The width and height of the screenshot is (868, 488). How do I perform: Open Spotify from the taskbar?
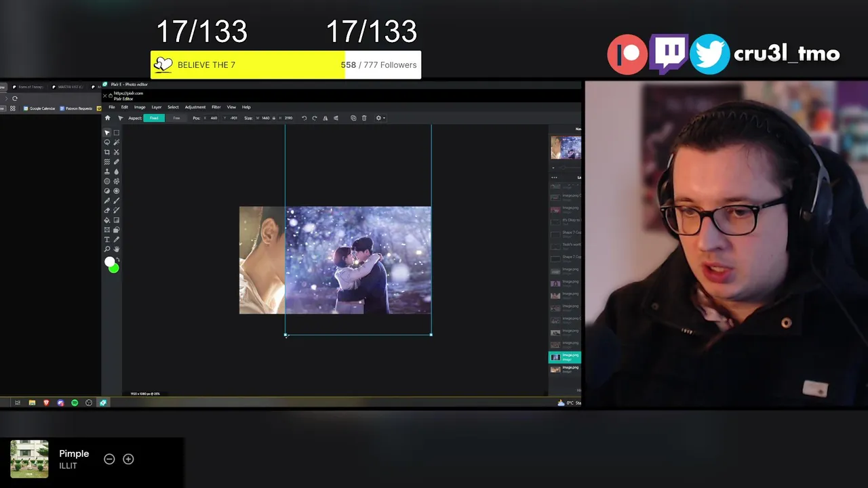pyautogui.click(x=75, y=403)
